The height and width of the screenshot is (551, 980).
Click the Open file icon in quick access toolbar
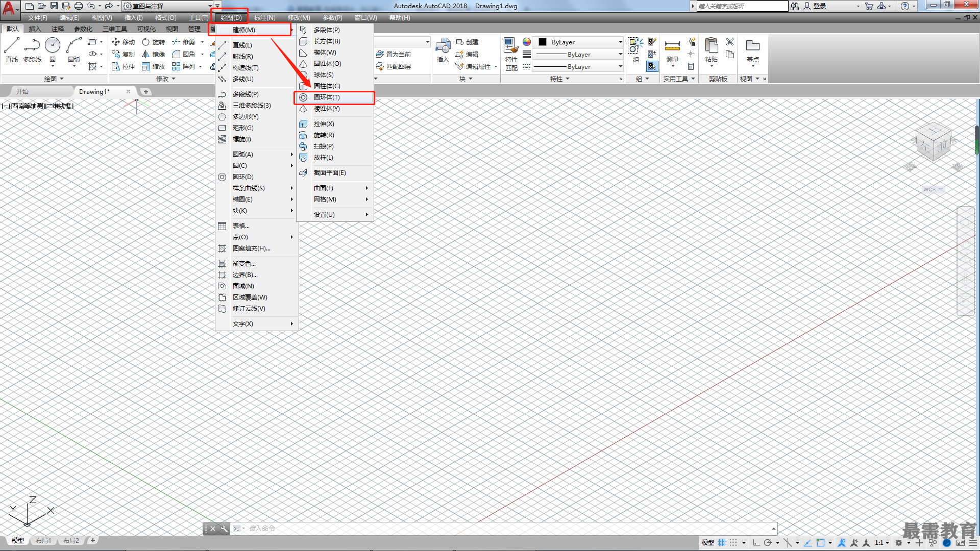(x=42, y=6)
